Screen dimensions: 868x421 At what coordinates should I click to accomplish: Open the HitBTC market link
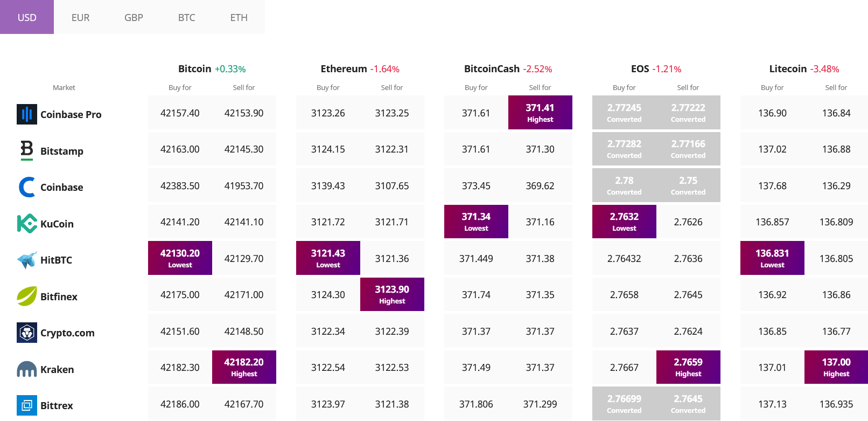[x=57, y=260]
